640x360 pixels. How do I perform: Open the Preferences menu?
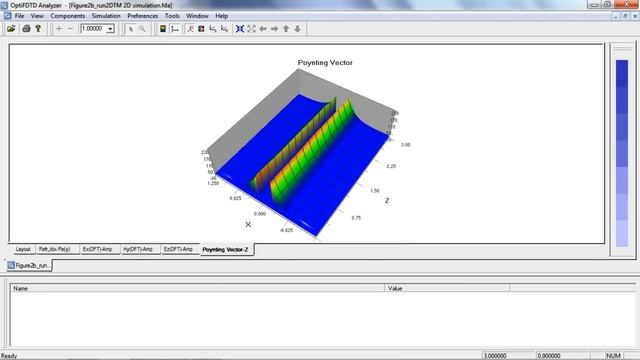pyautogui.click(x=142, y=16)
